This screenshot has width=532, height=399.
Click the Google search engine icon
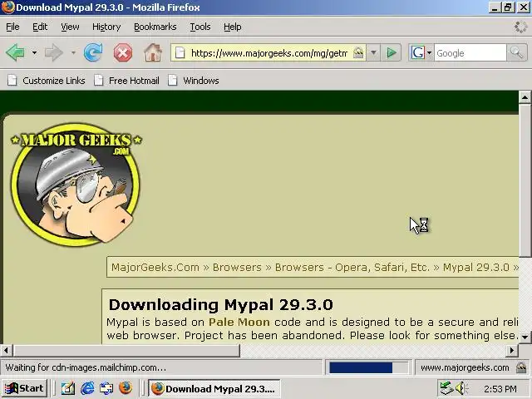point(417,52)
